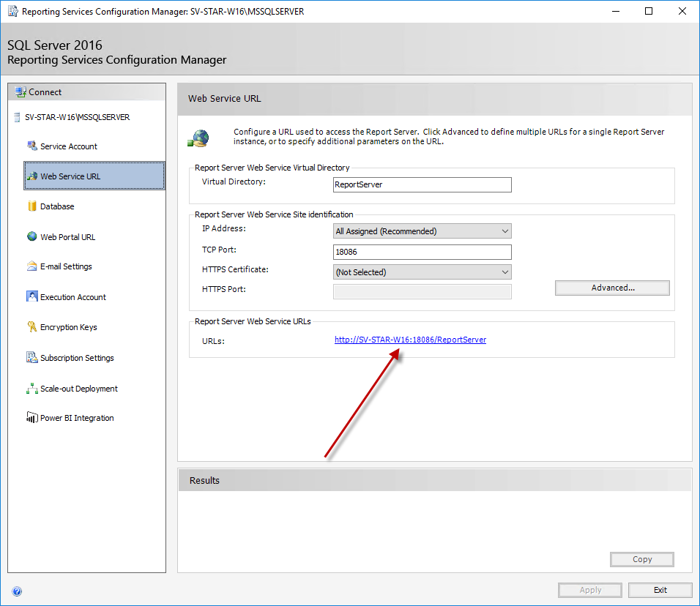
Task: Click the disabled HTTPS Port field
Action: (422, 292)
